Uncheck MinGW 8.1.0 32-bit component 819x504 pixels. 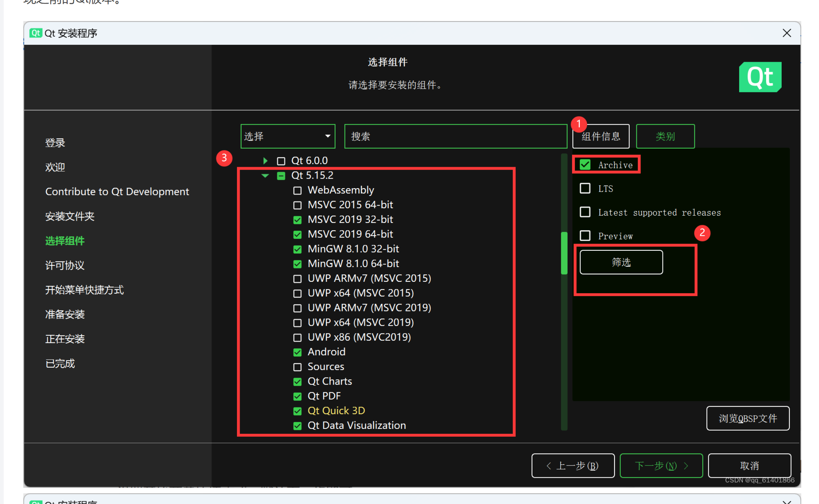pos(297,249)
